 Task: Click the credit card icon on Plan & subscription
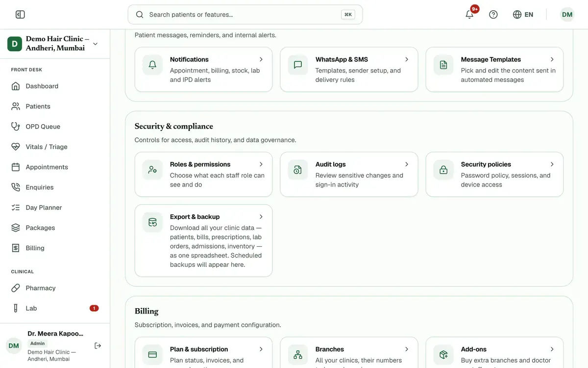pos(152,355)
